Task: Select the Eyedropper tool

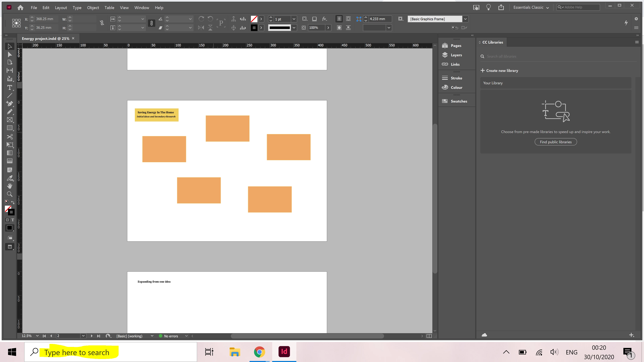Action: tap(10, 178)
